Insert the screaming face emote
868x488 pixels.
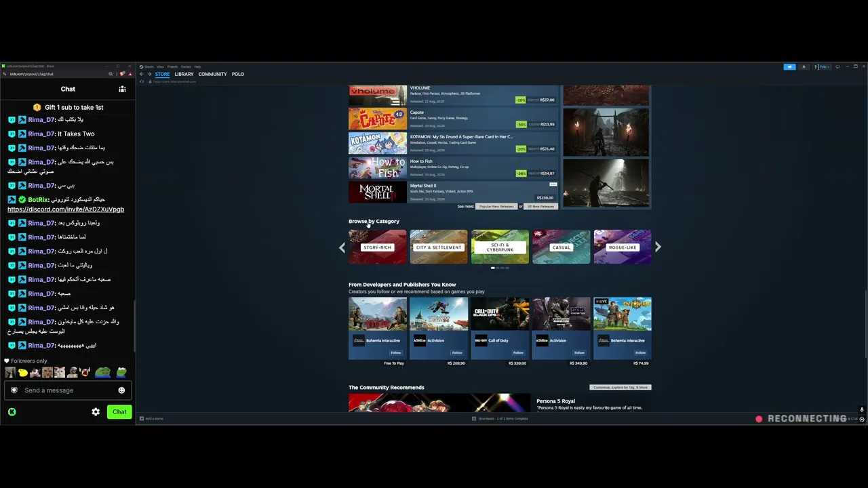click(84, 372)
